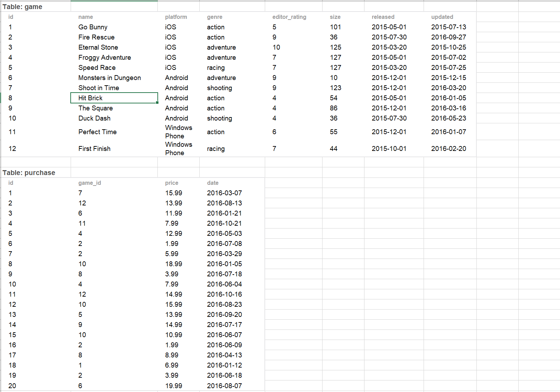This screenshot has height=392, width=560.
Task: Click the released date 2015-12-01 for Shoot in Time
Action: (389, 88)
